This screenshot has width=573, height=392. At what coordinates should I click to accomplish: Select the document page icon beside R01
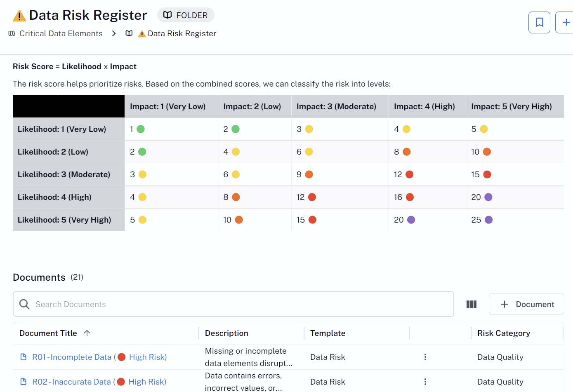click(x=24, y=357)
